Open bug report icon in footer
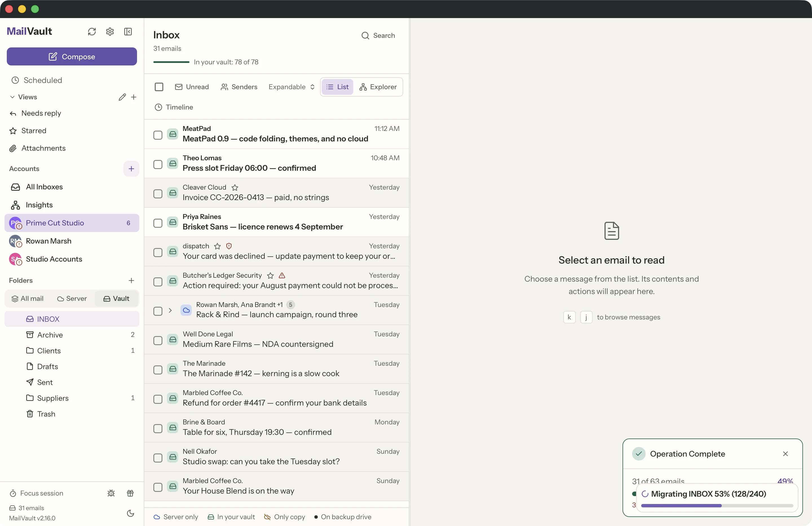 coord(111,493)
